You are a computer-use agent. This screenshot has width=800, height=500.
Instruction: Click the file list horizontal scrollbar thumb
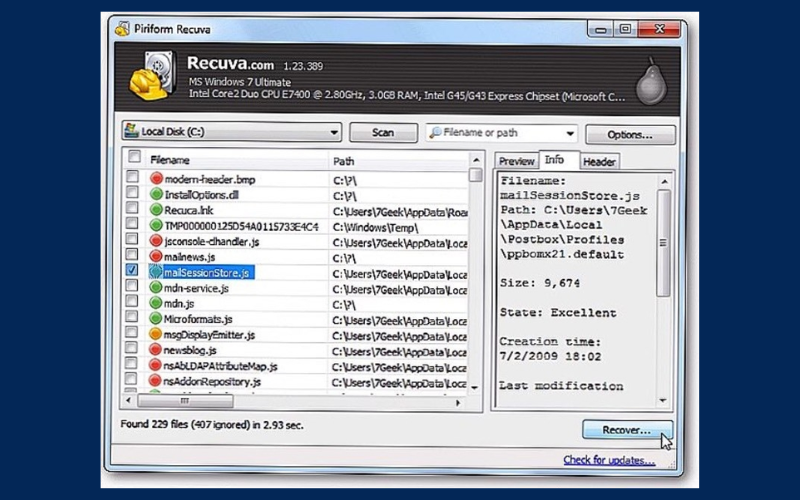[x=185, y=402]
